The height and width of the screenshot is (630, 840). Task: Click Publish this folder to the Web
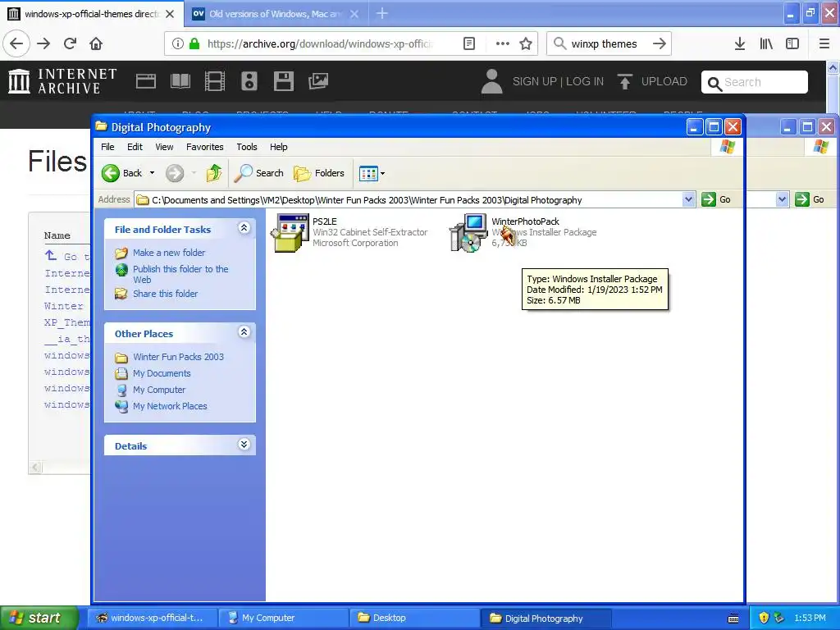coord(180,274)
